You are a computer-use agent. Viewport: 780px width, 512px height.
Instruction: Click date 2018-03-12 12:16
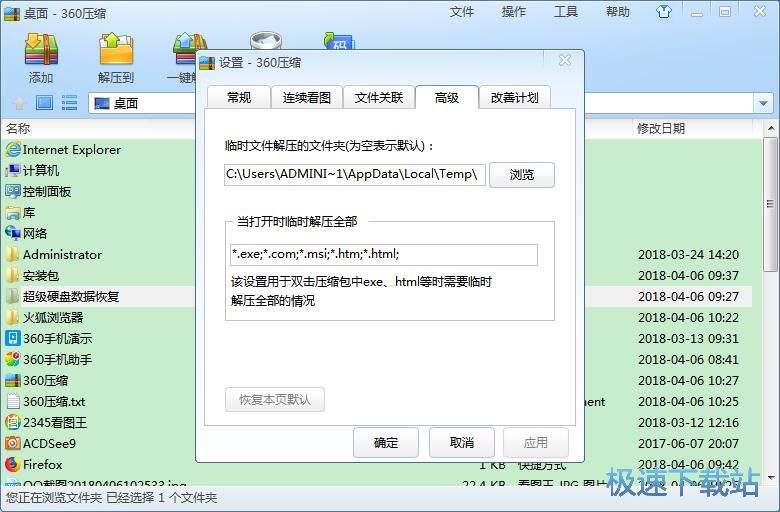(x=688, y=422)
